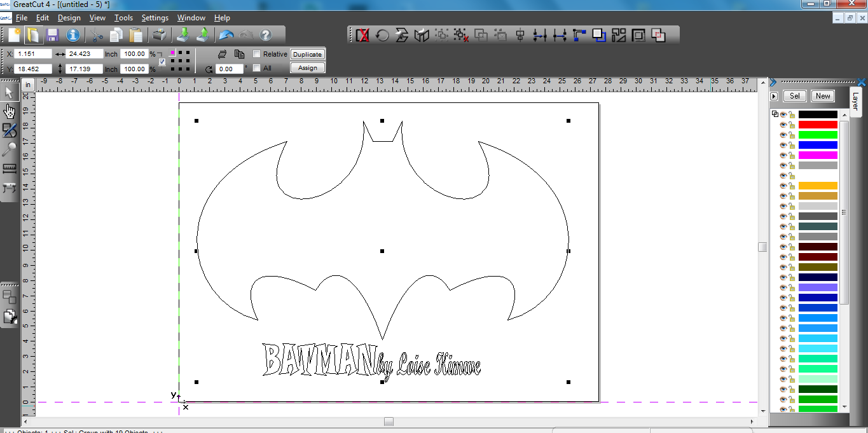Toggle the proportional scaling checkbox
Screen dimensions: 868x433
tap(162, 62)
